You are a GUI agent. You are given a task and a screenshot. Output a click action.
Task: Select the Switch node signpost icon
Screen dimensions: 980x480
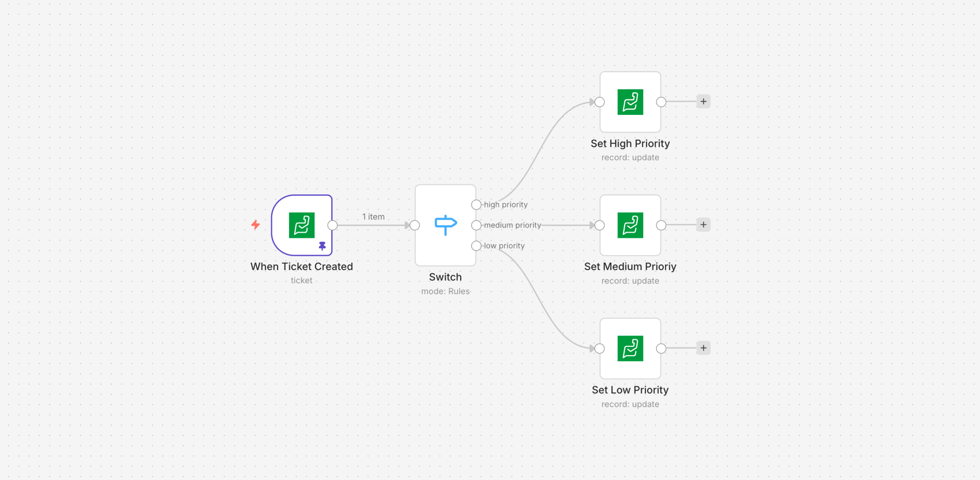coord(445,224)
